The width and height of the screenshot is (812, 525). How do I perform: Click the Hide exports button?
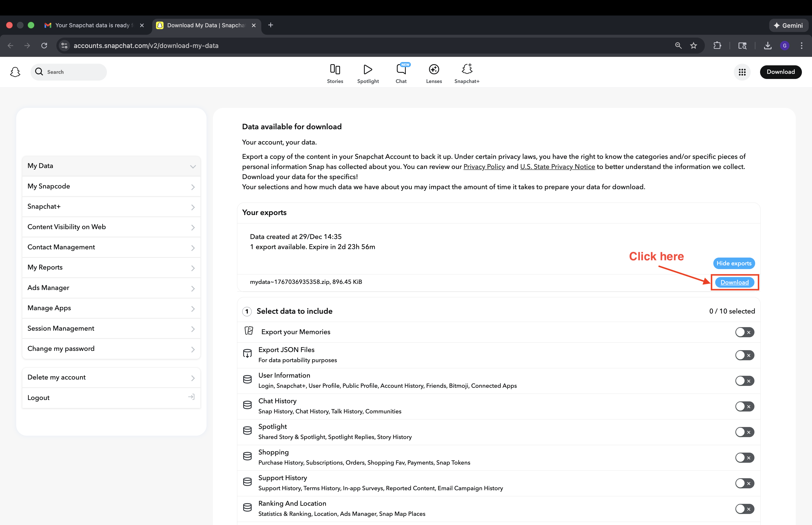tap(734, 263)
